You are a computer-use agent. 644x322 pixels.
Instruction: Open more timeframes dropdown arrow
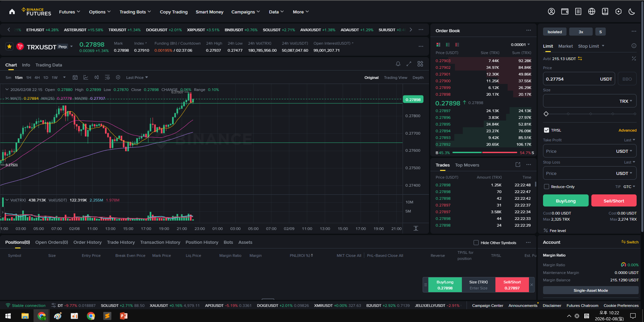(x=64, y=77)
